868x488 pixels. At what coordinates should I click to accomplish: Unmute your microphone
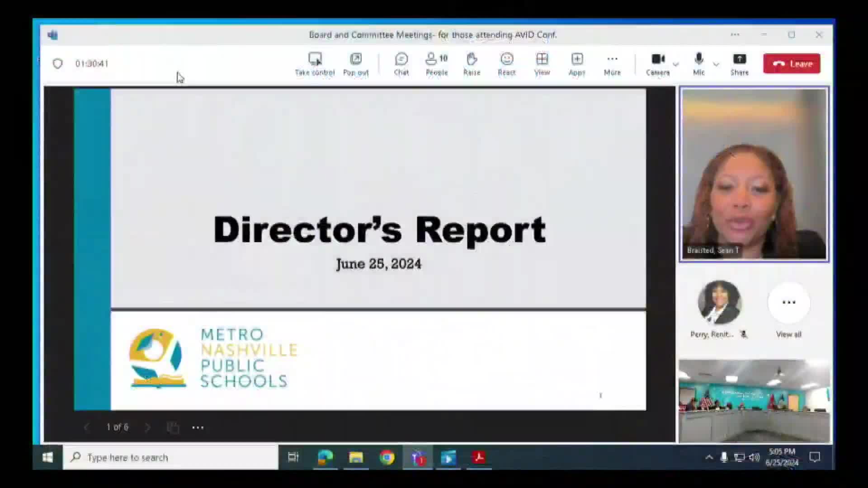coord(698,63)
